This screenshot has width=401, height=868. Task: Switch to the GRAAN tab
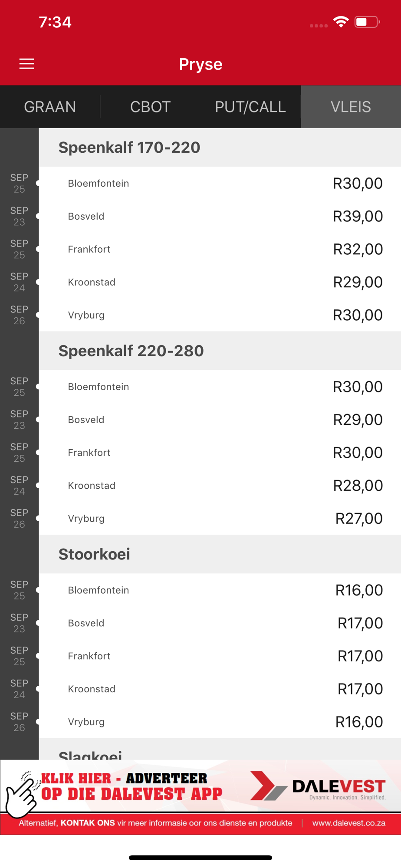[50, 107]
